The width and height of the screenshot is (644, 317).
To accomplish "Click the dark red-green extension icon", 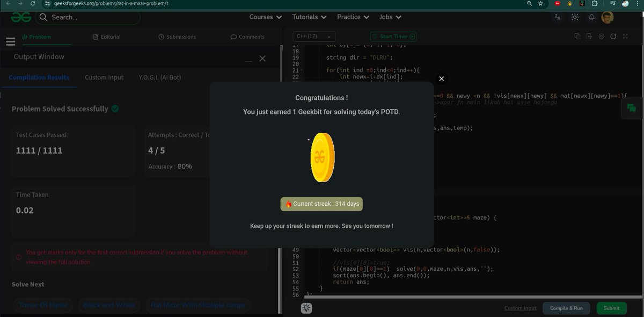I will tap(582, 4).
